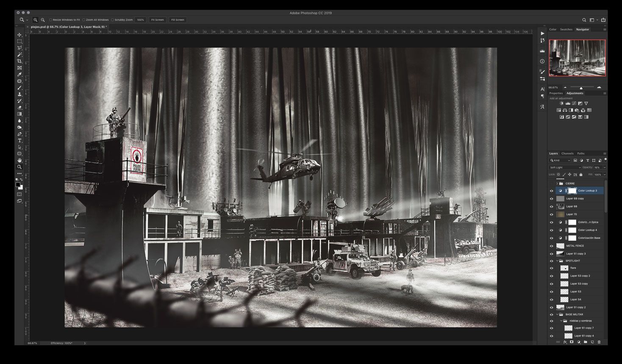
Task: Enable Resize Windows to Fit checkbox
Action: point(51,20)
